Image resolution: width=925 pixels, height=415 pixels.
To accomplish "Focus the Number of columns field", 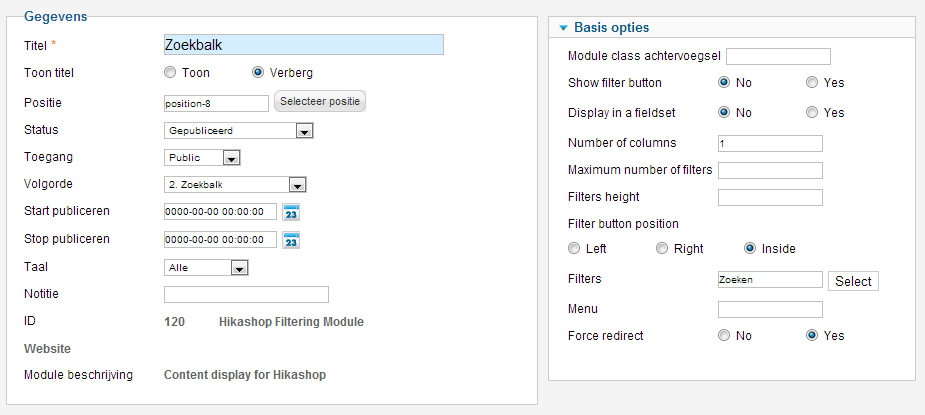I will click(770, 143).
